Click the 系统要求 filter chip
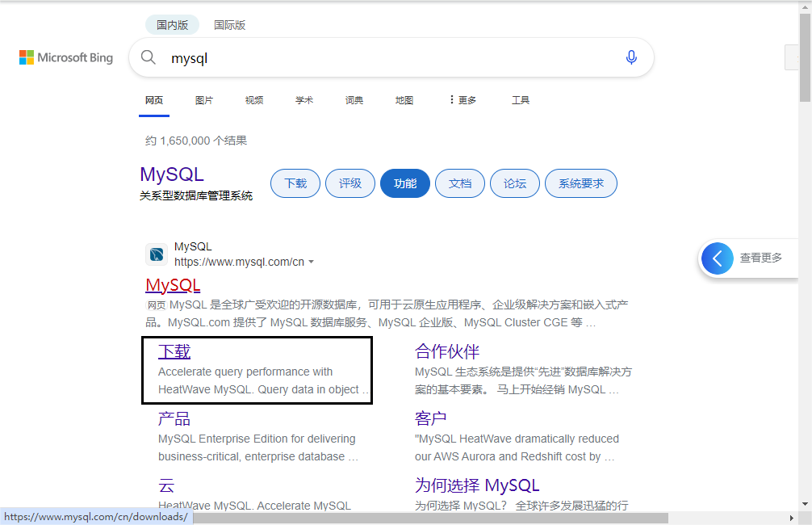The height and width of the screenshot is (525, 812). pyautogui.click(x=581, y=183)
